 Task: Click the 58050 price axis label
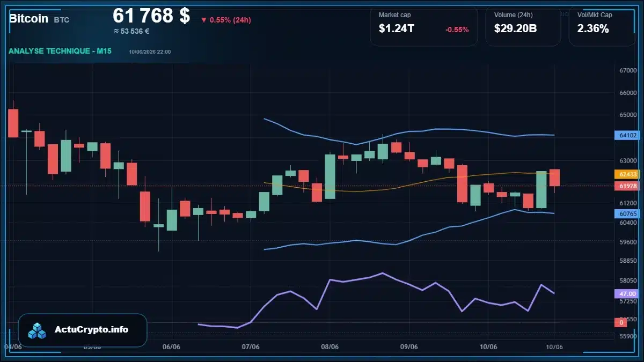[627, 280]
